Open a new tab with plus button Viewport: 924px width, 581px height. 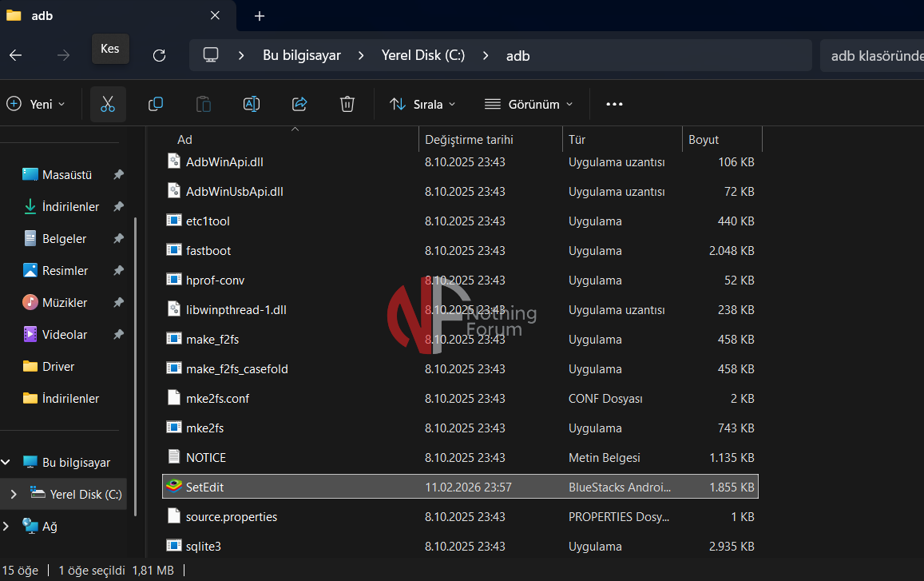click(x=260, y=16)
